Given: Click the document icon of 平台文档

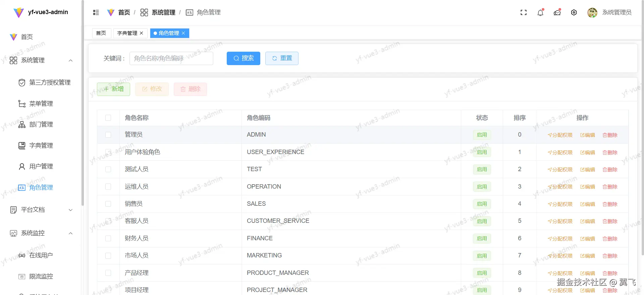Looking at the screenshot, I should click(13, 210).
